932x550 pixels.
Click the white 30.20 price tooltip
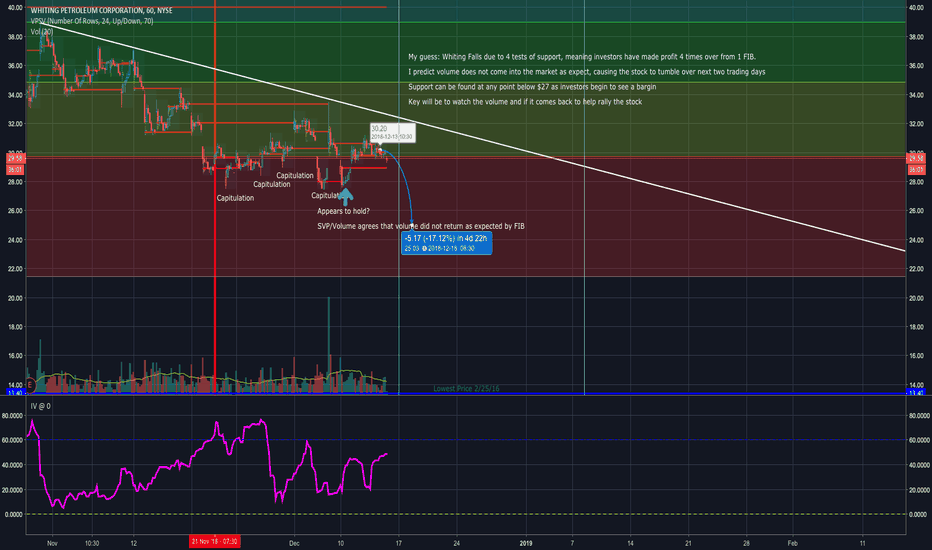click(x=392, y=133)
